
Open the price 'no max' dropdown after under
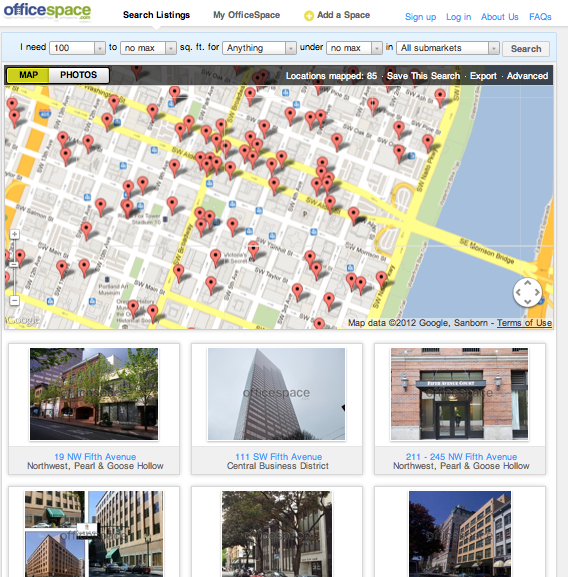pyautogui.click(x=354, y=48)
